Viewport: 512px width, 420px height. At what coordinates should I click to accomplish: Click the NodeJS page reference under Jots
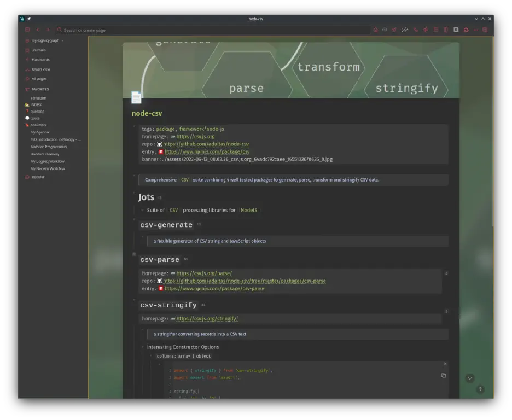pos(249,210)
